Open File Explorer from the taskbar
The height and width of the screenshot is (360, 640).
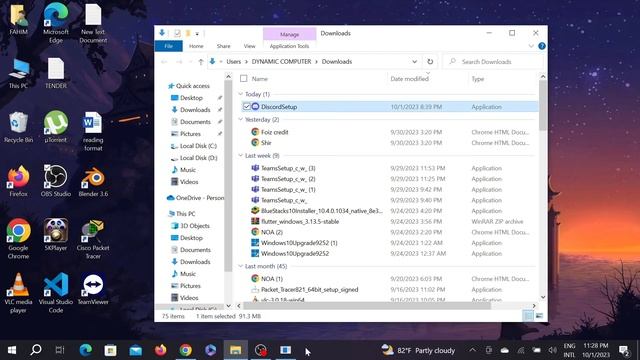coord(236,350)
